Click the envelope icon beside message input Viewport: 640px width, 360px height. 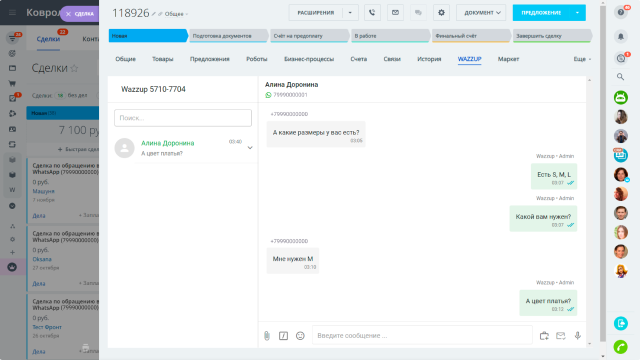561,336
